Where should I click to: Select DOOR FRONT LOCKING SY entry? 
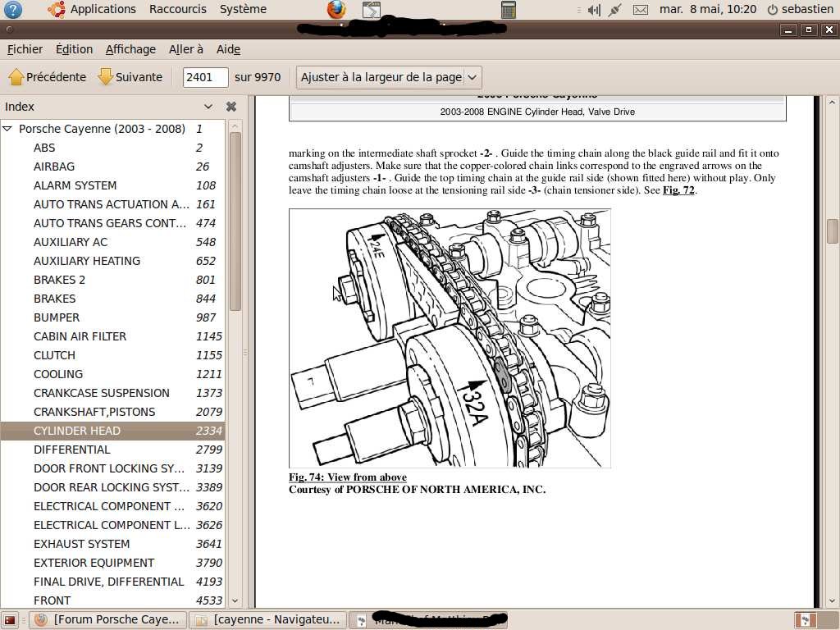pos(112,468)
